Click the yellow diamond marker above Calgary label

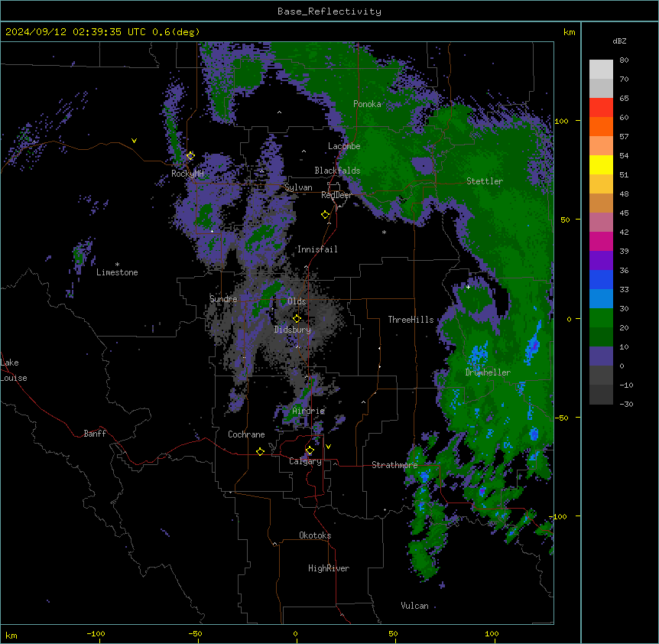(310, 450)
